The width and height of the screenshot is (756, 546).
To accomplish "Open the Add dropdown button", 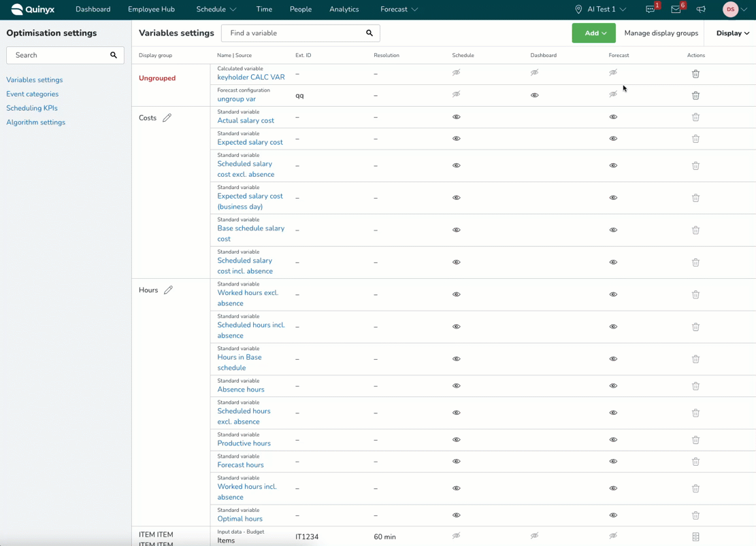I will click(x=593, y=33).
